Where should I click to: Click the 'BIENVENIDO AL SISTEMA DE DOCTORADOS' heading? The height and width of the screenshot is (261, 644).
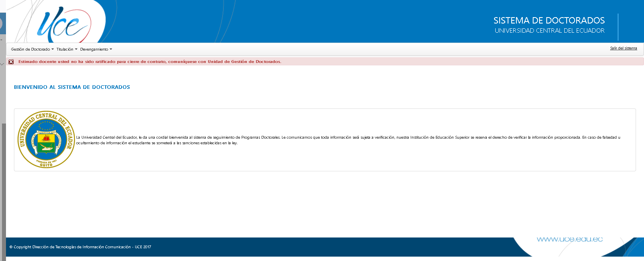tap(72, 87)
